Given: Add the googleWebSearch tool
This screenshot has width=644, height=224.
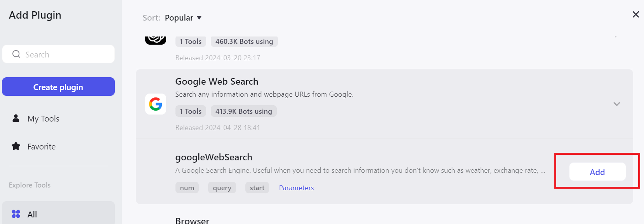Looking at the screenshot, I should [x=597, y=172].
